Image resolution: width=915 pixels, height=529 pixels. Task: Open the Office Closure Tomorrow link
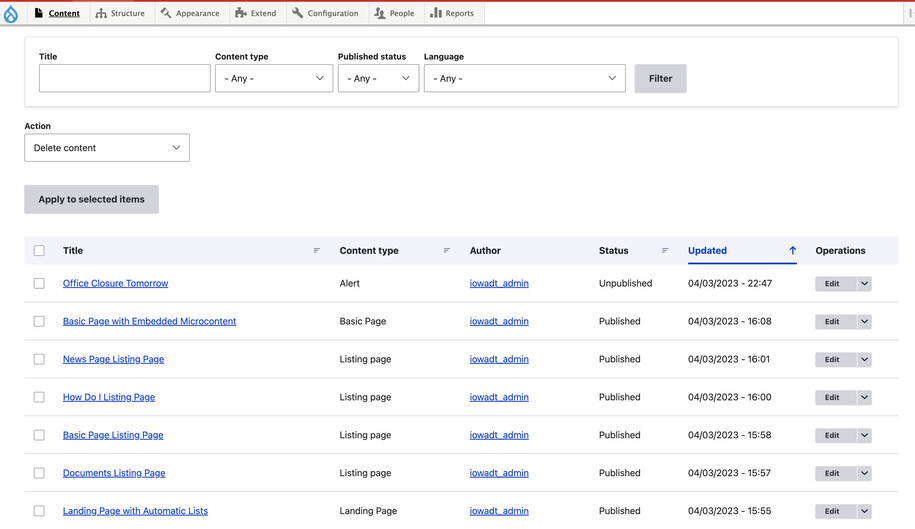point(116,283)
